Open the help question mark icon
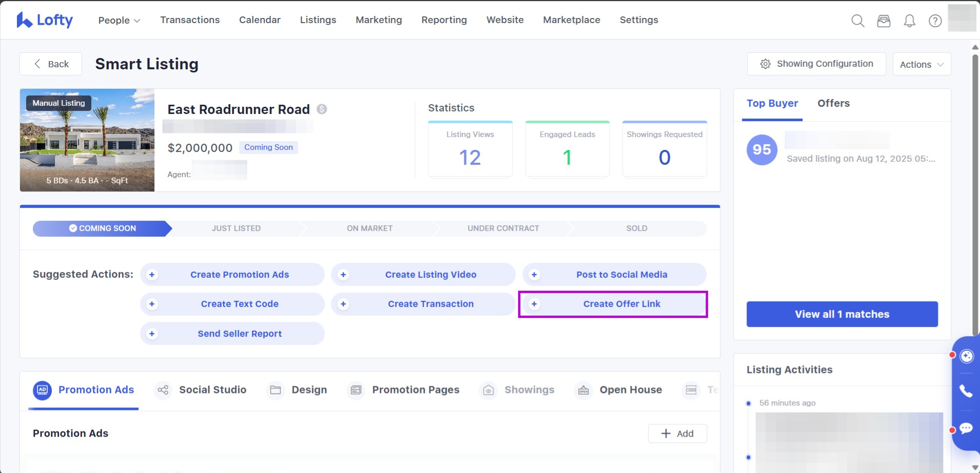This screenshot has height=473, width=980. tap(935, 21)
